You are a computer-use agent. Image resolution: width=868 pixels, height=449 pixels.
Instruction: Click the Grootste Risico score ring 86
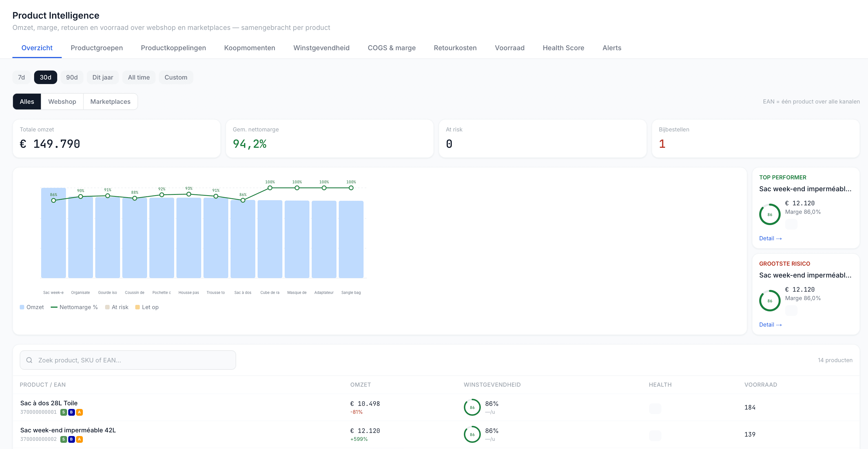tap(770, 301)
